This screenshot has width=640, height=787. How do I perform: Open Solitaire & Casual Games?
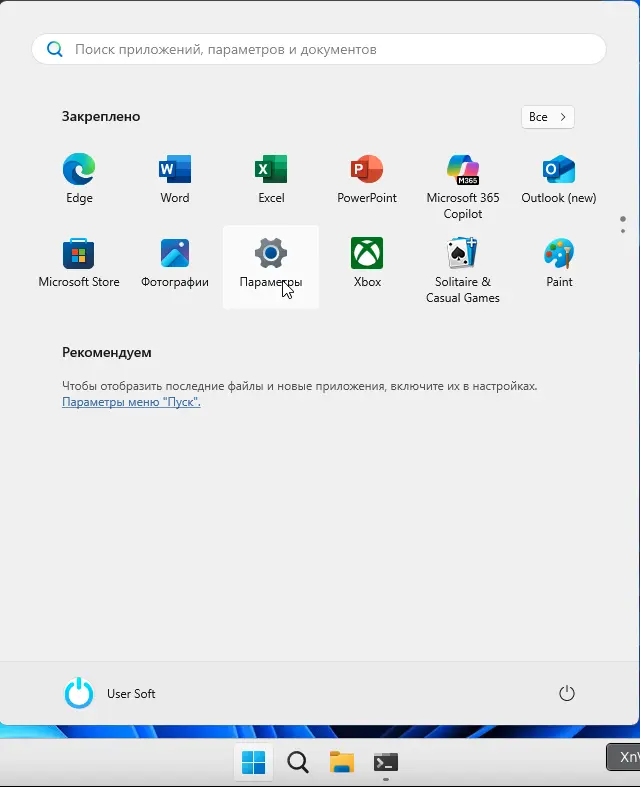tap(463, 270)
